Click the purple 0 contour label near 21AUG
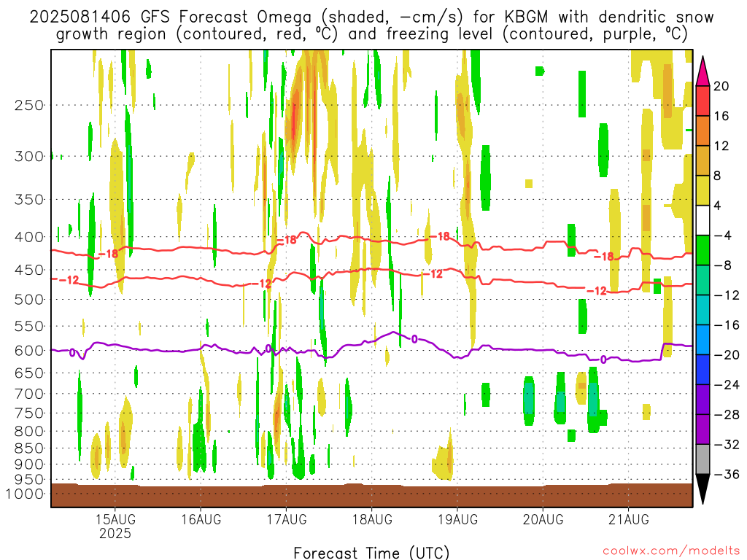 point(603,359)
